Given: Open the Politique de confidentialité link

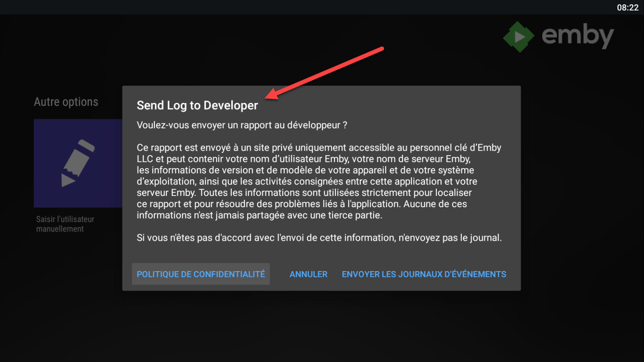Looking at the screenshot, I should coord(201,274).
